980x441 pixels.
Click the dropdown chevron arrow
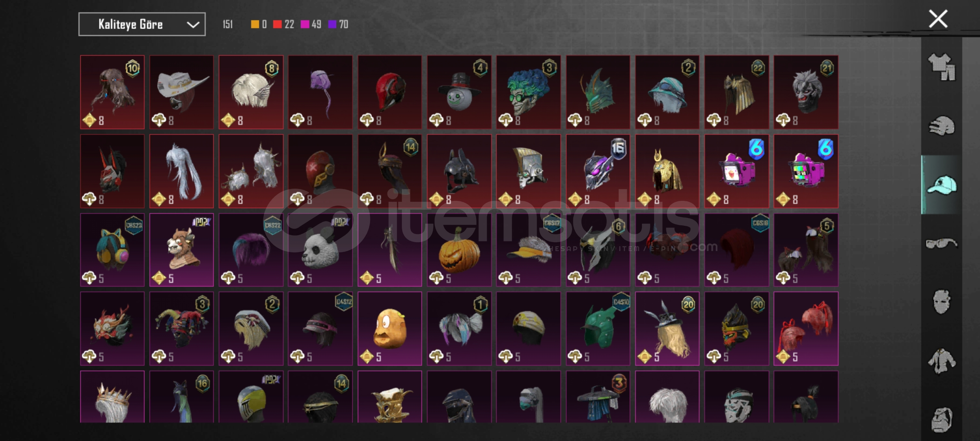click(193, 25)
